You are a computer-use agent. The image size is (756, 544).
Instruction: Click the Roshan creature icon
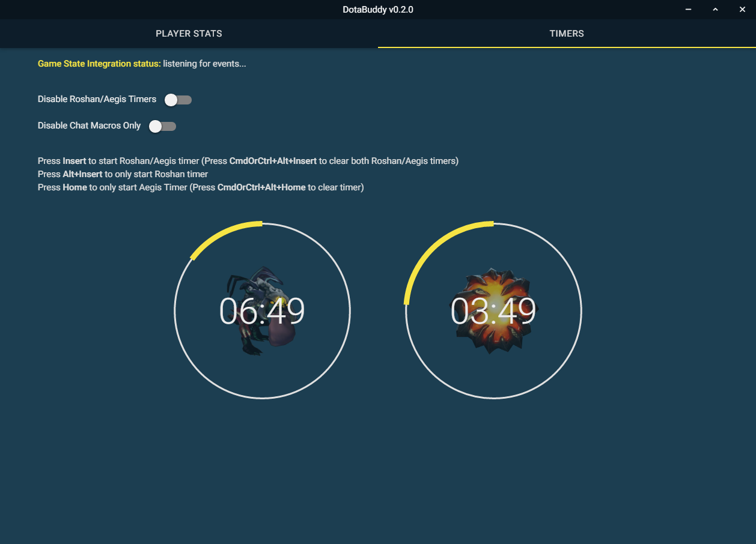[262, 311]
